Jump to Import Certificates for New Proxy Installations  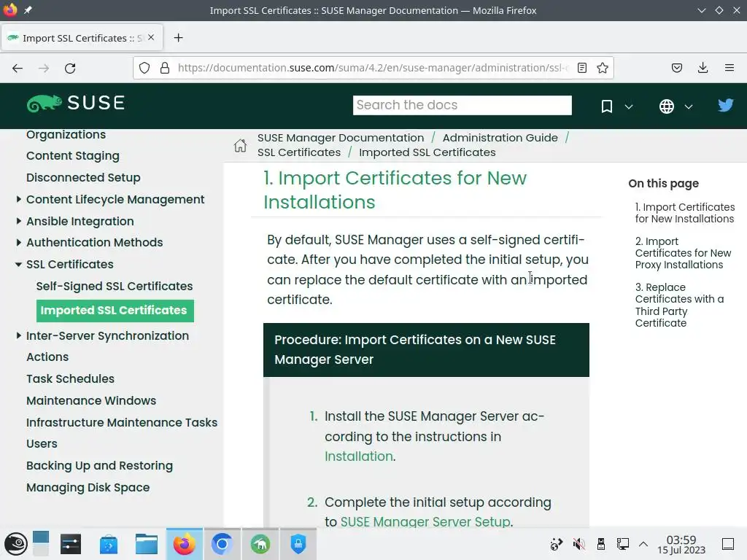tap(683, 253)
